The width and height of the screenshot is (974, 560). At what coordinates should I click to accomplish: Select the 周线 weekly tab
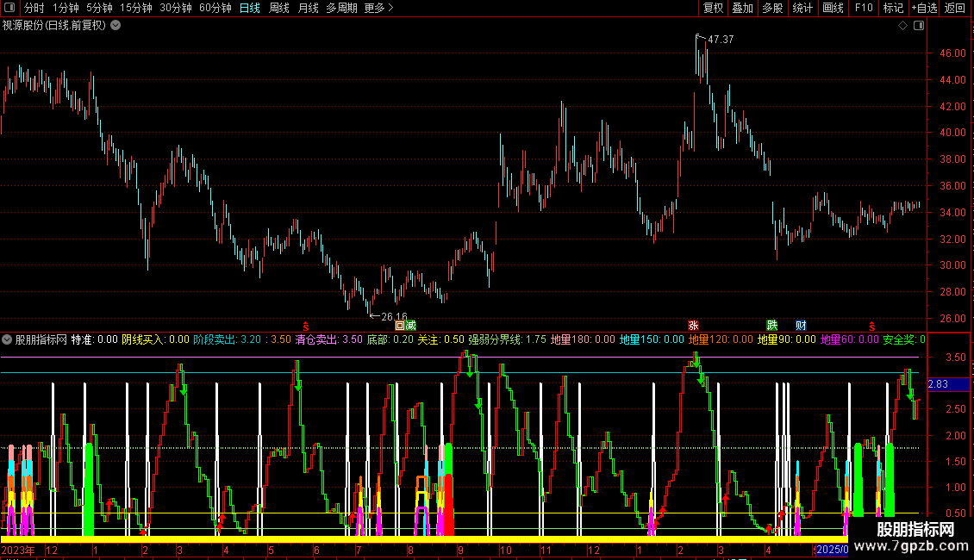tap(279, 8)
